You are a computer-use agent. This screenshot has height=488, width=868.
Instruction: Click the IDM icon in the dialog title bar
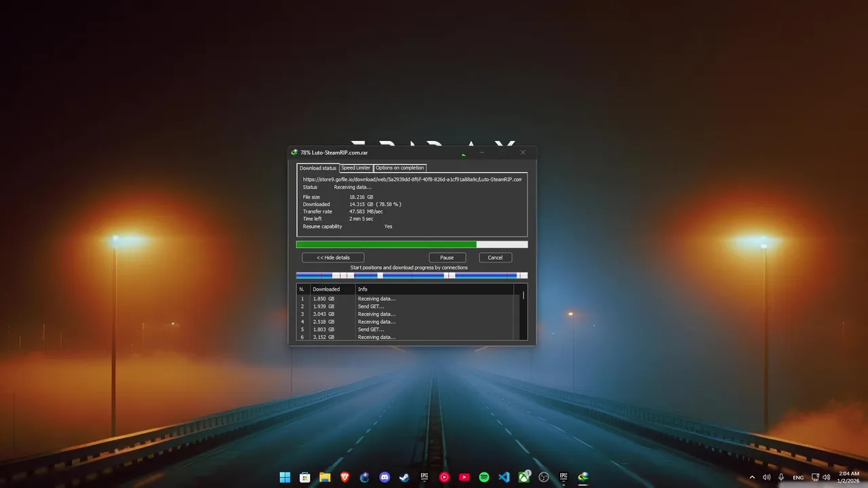(x=294, y=152)
